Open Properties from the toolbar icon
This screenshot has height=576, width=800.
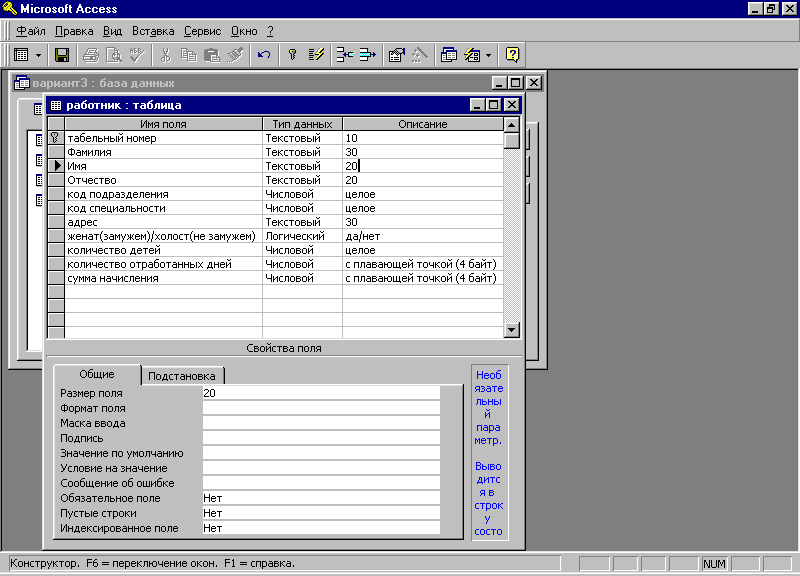tap(396, 55)
